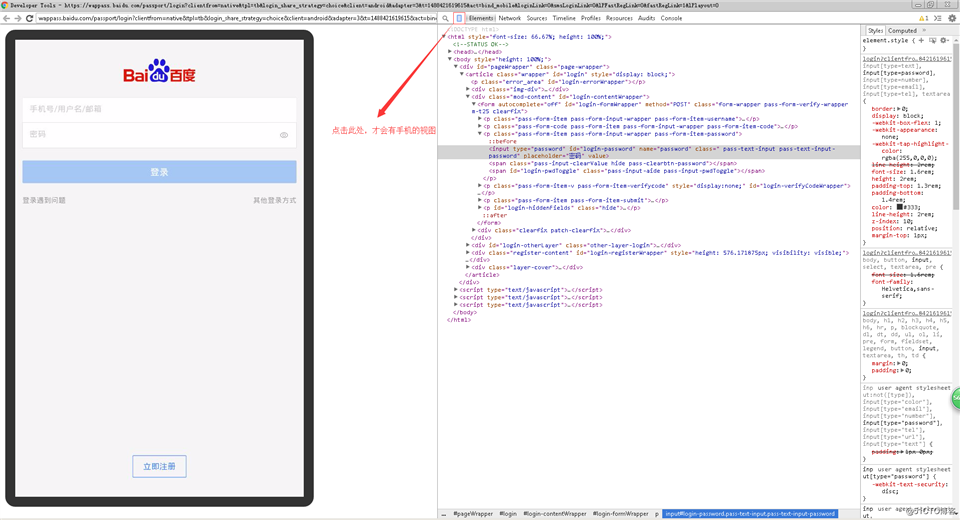Select the login-errorWrapper p row
This screenshot has height=520, width=960.
click(x=558, y=82)
